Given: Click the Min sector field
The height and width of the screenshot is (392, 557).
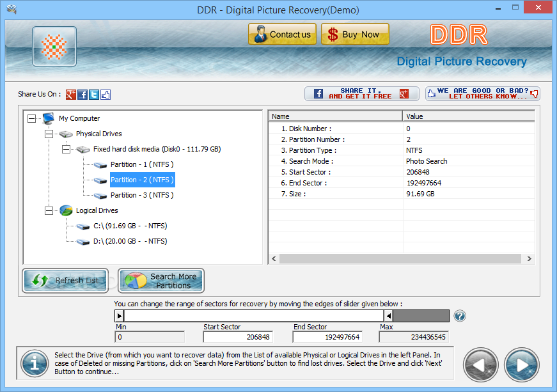Looking at the screenshot, I should [x=150, y=337].
